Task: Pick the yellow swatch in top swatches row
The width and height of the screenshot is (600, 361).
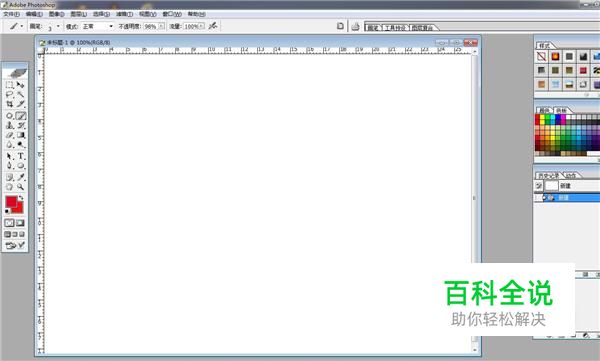Action: click(543, 118)
